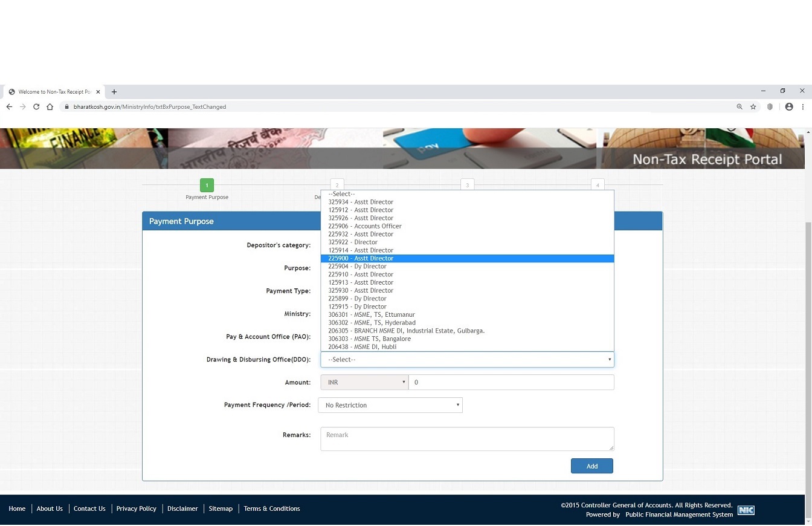Open the INR currency dropdown

pos(364,382)
